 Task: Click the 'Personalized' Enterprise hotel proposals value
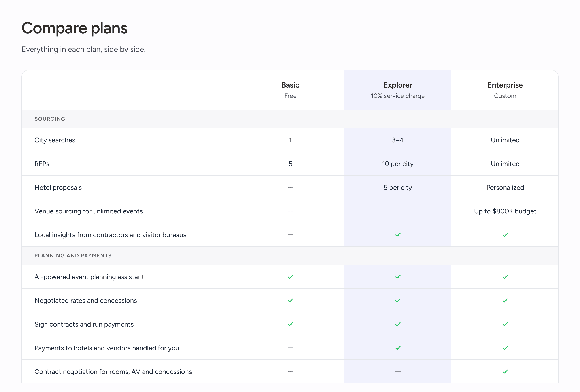tap(505, 188)
